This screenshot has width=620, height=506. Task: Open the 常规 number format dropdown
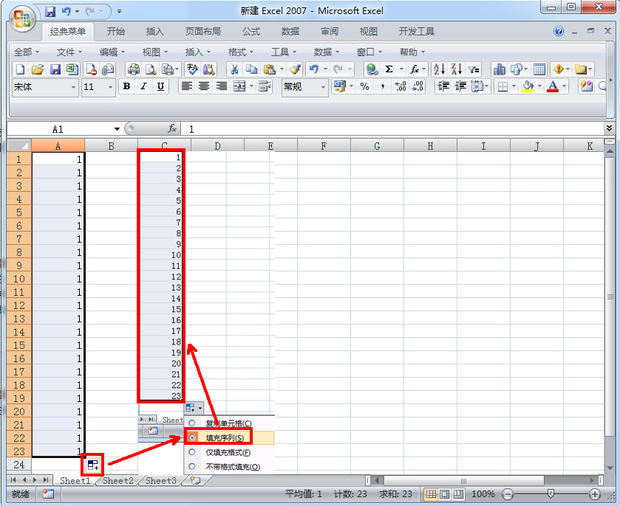tap(323, 87)
